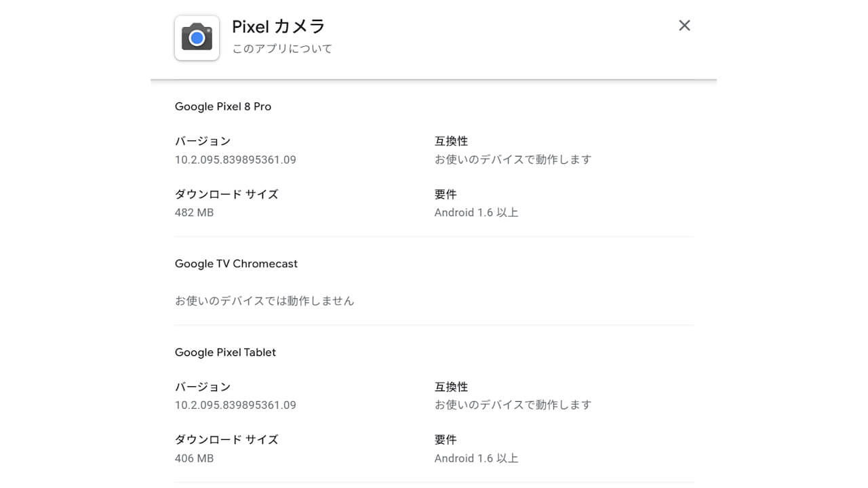Screen dimensions: 868x488
Task: Click the Pixel Tablet compatibility status text
Action: pyautogui.click(x=513, y=405)
